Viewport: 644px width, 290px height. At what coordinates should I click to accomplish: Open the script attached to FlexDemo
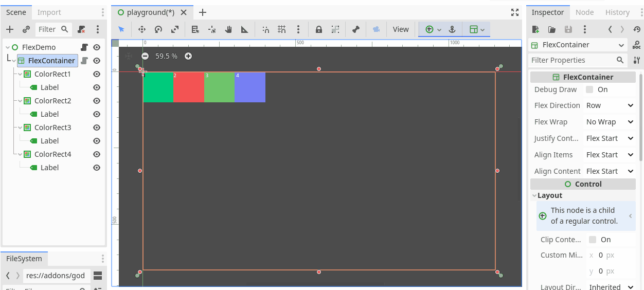(84, 47)
